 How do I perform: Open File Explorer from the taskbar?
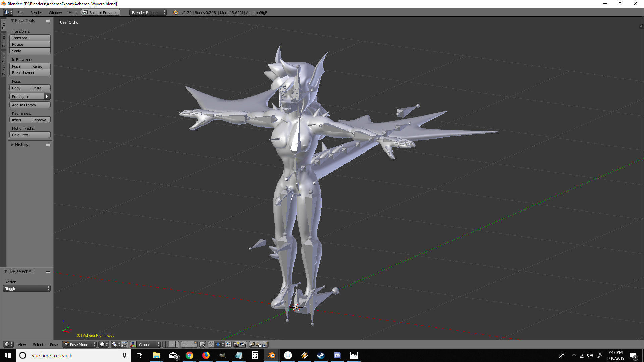157,355
